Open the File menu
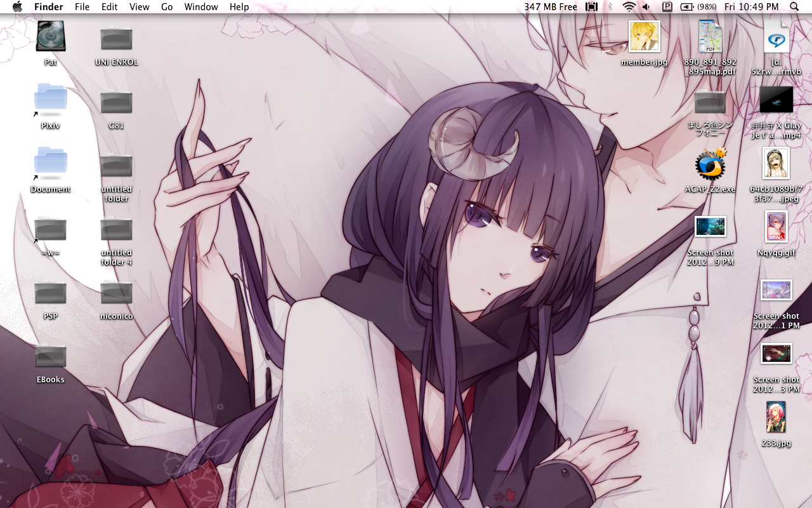The height and width of the screenshot is (508, 812). (82, 6)
